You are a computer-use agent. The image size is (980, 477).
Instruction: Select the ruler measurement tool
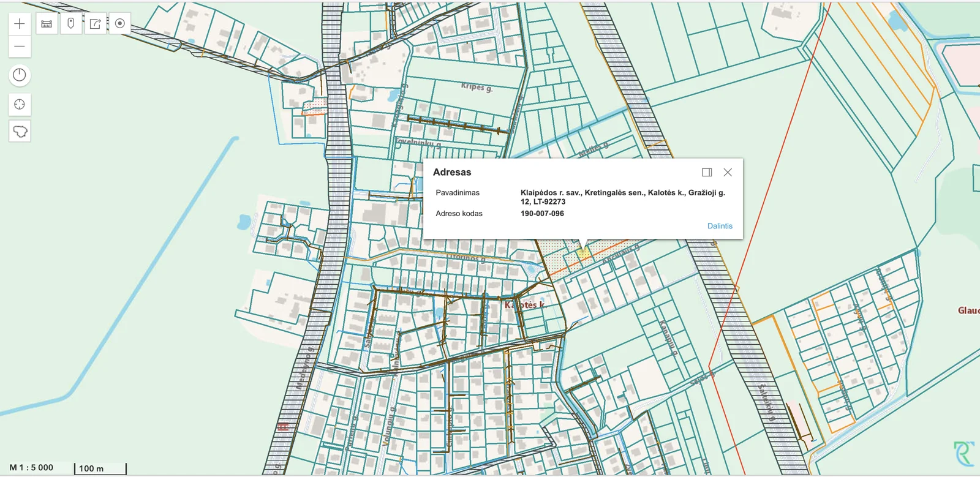click(x=47, y=24)
